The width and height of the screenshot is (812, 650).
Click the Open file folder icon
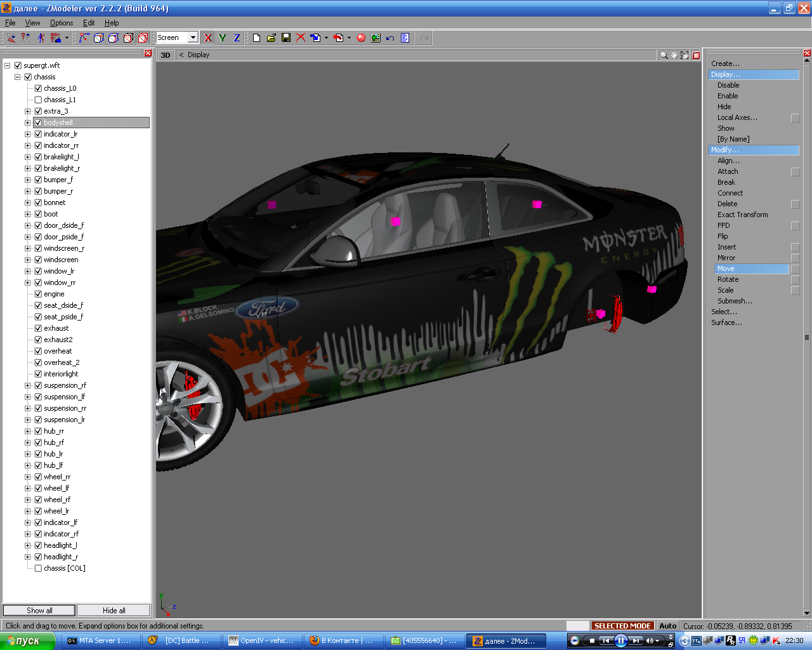tap(272, 38)
